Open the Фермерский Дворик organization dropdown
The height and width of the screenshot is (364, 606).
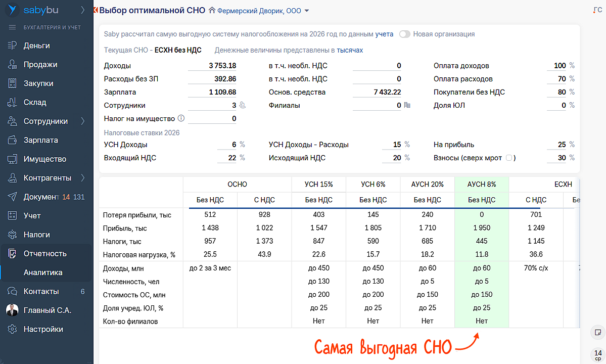(x=263, y=11)
